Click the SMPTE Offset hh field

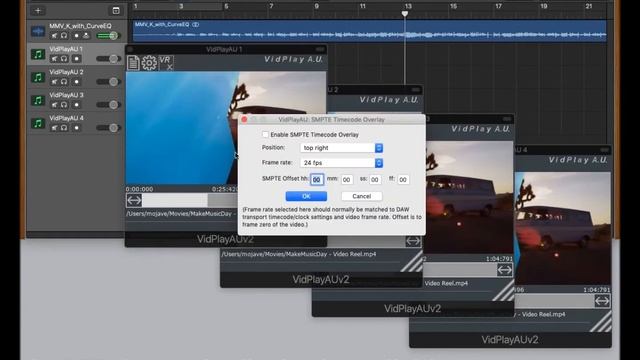click(317, 180)
